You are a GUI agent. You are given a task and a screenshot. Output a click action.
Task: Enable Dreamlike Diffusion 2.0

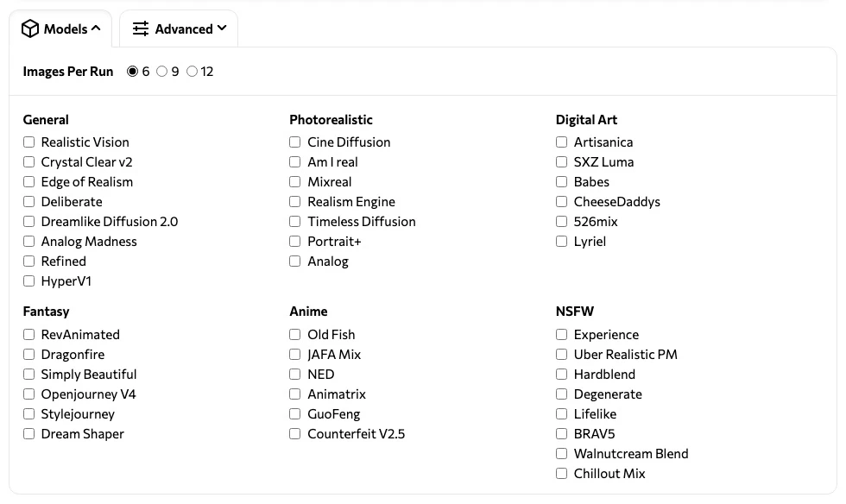[29, 222]
